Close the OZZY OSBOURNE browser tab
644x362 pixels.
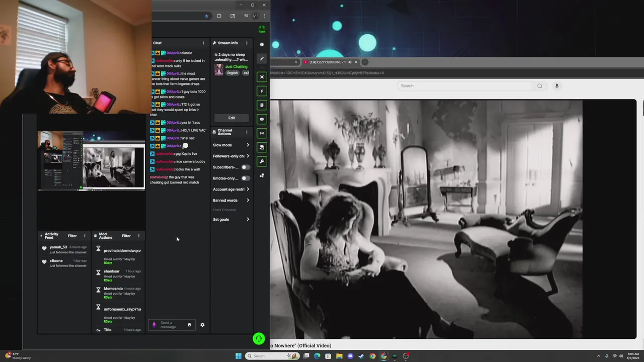click(x=356, y=62)
